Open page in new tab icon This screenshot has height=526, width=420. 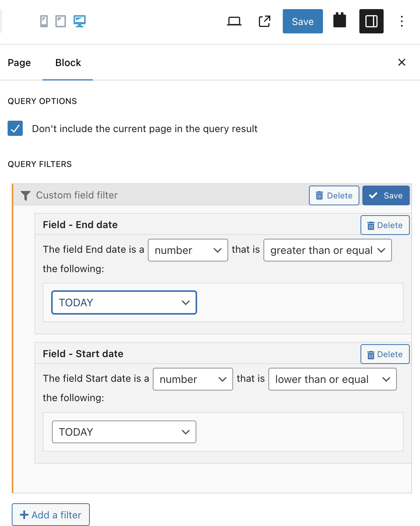(x=265, y=21)
